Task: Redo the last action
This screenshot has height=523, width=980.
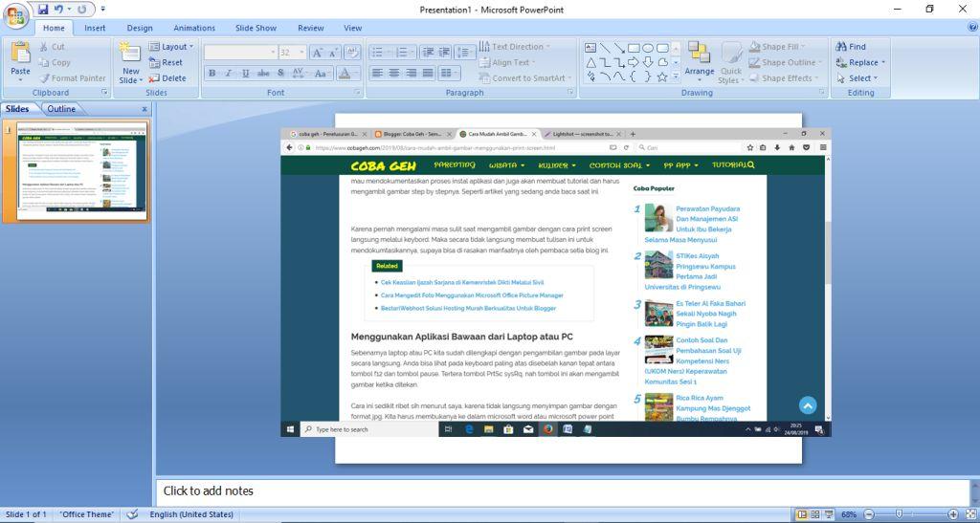Action: (82, 10)
